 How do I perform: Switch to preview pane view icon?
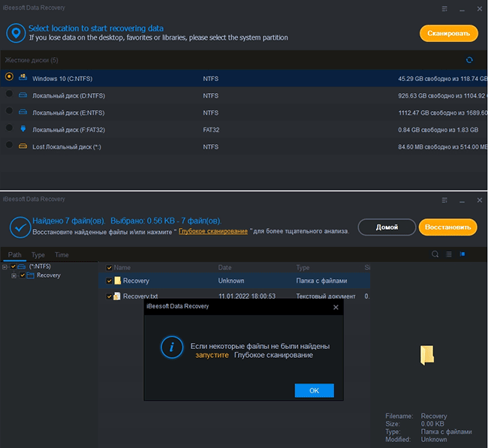pos(462,254)
